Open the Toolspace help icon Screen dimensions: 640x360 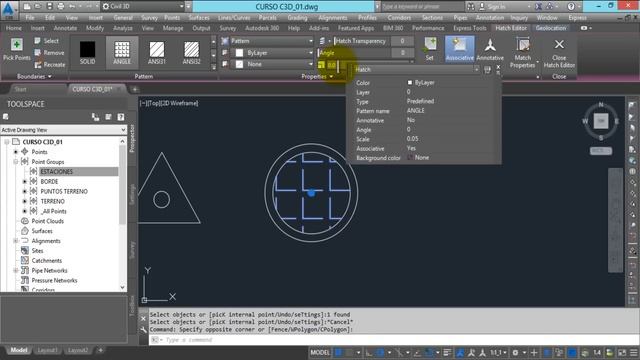click(x=121, y=117)
